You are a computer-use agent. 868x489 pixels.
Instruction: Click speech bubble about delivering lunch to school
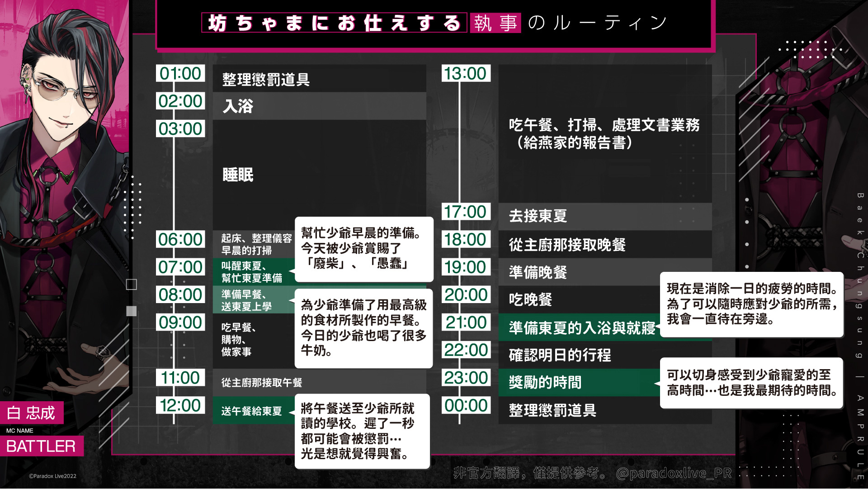point(363,431)
